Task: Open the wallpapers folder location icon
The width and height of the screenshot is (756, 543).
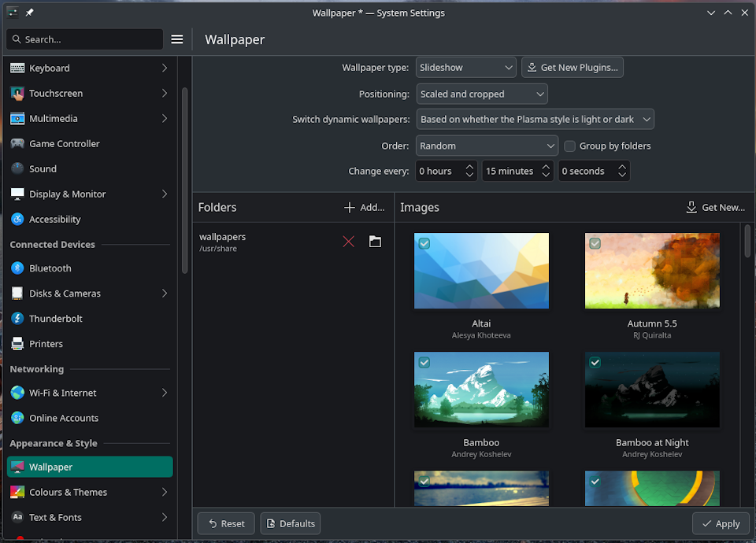Action: tap(375, 242)
